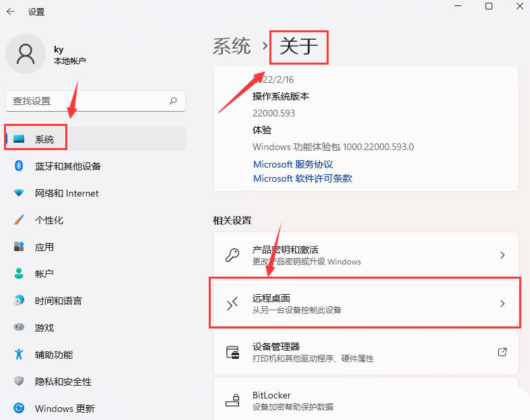Select 辅助功能 in sidebar
The image size is (530, 420).
tap(96, 355)
